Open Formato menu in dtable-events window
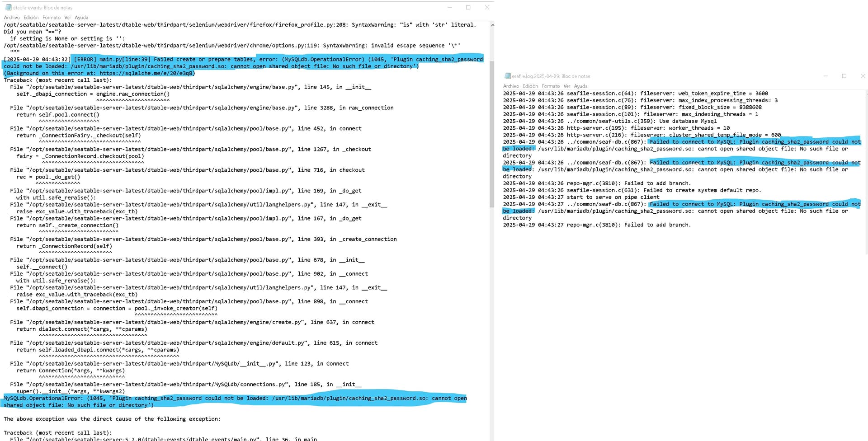This screenshot has width=868, height=441. tap(52, 18)
